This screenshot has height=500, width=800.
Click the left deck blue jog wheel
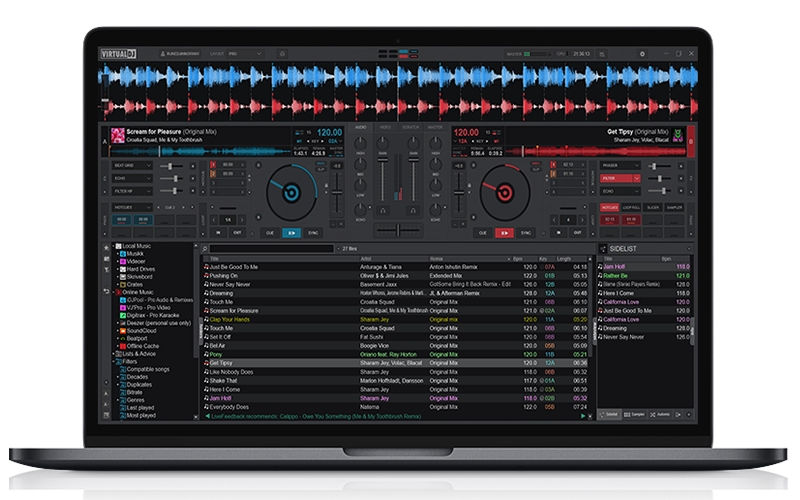tap(291, 193)
